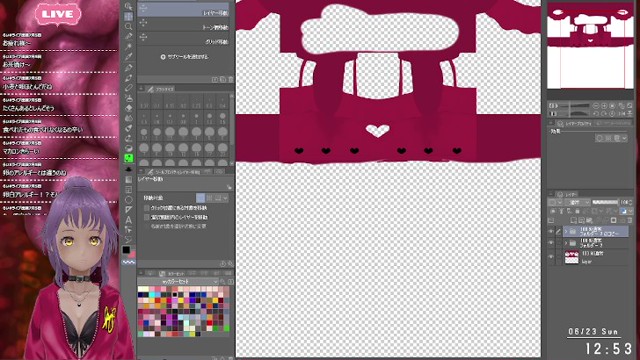
Task: Expand the selected top folder layer
Action: pos(566,231)
